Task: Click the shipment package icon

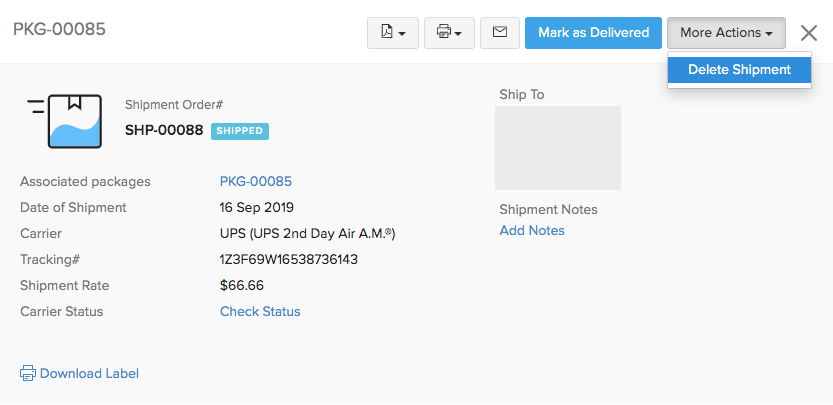Action: tap(66, 121)
